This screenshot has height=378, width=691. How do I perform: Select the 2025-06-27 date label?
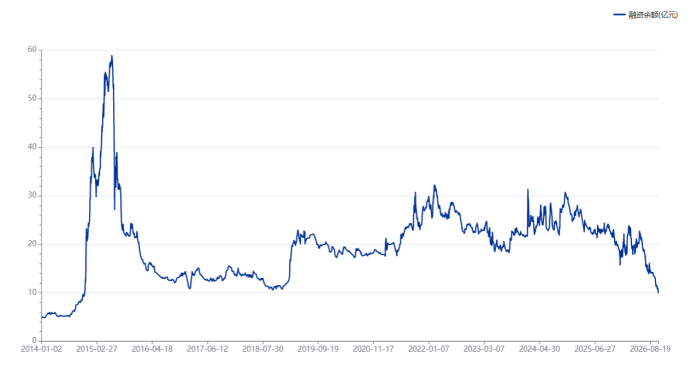coord(594,349)
